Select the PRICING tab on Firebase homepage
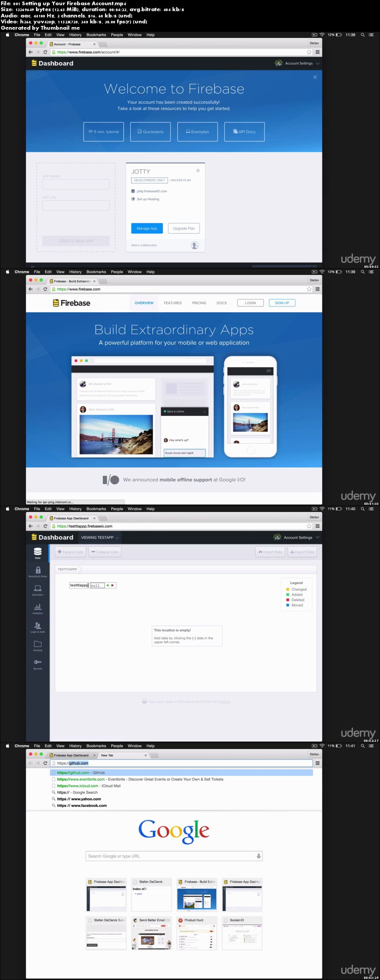380x980 pixels. pyautogui.click(x=199, y=303)
